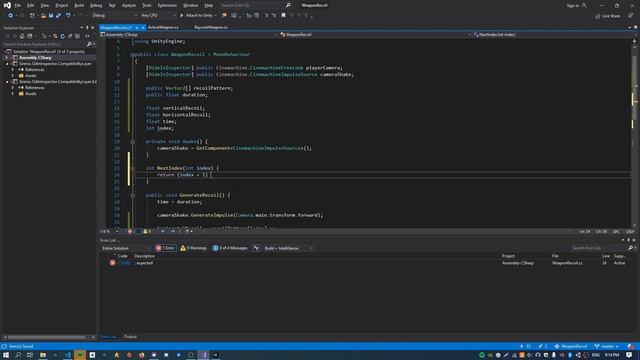
Task: Open the Extensions menu
Action: click(167, 5)
